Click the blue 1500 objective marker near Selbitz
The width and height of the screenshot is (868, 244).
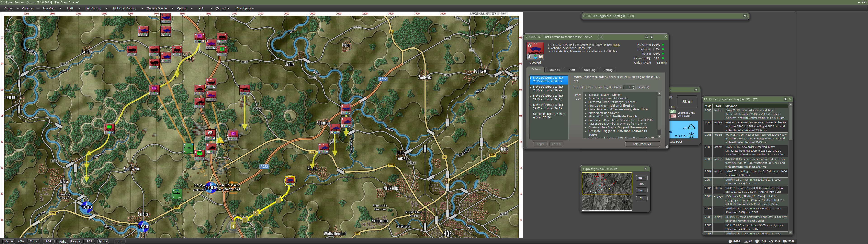click(143, 226)
